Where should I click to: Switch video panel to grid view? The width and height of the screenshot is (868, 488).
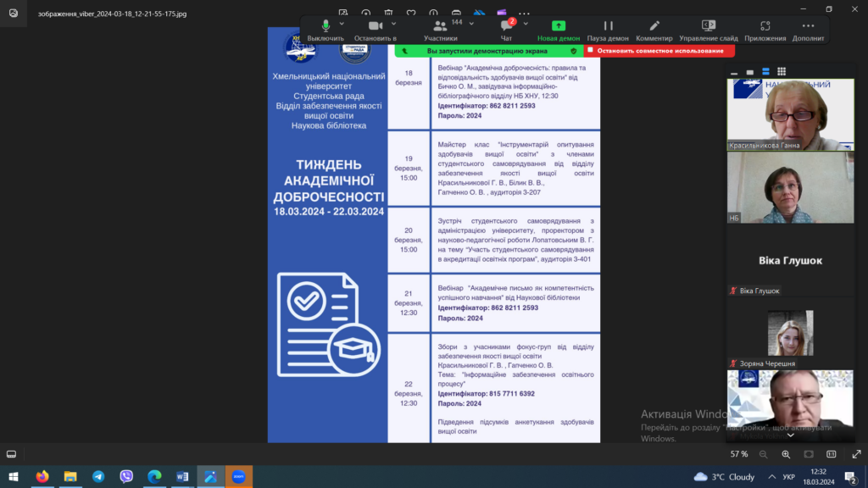(782, 72)
